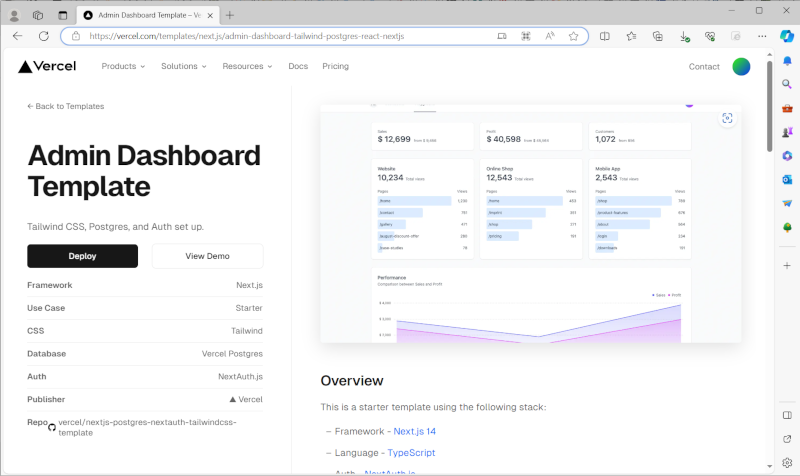Toggle the sidebar panel layout icon
The height and width of the screenshot is (476, 800).
point(787,415)
